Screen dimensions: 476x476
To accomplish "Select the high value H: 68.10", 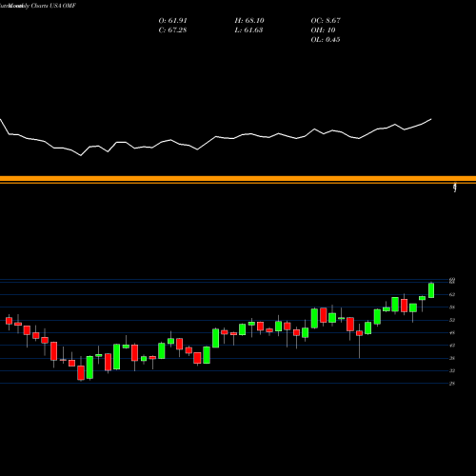I will coord(249,21).
